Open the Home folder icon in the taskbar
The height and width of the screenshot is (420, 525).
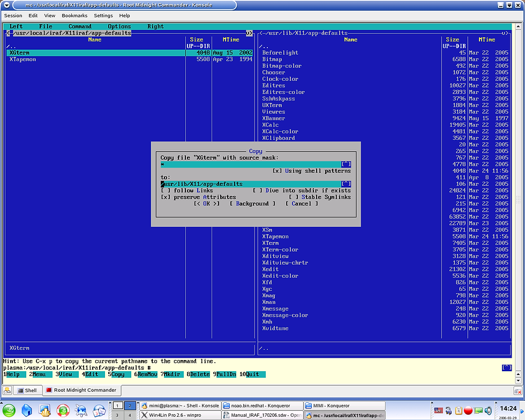click(x=27, y=410)
